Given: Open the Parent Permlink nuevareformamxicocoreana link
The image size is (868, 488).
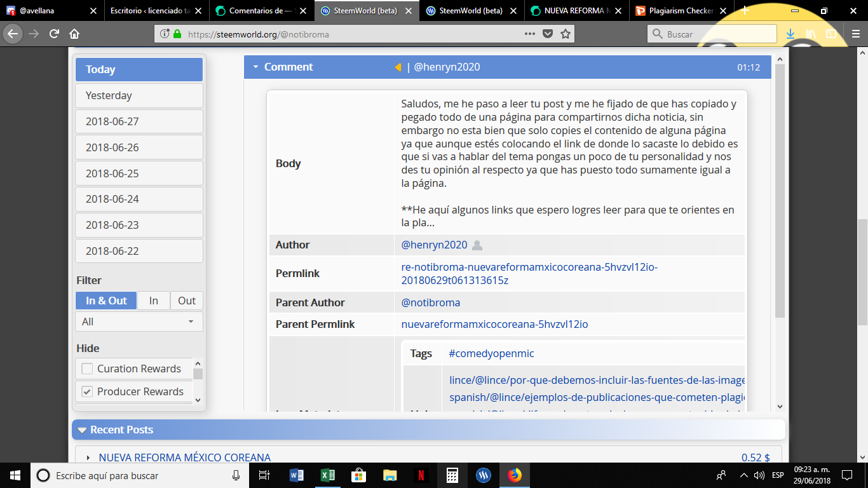Looking at the screenshot, I should [x=494, y=324].
